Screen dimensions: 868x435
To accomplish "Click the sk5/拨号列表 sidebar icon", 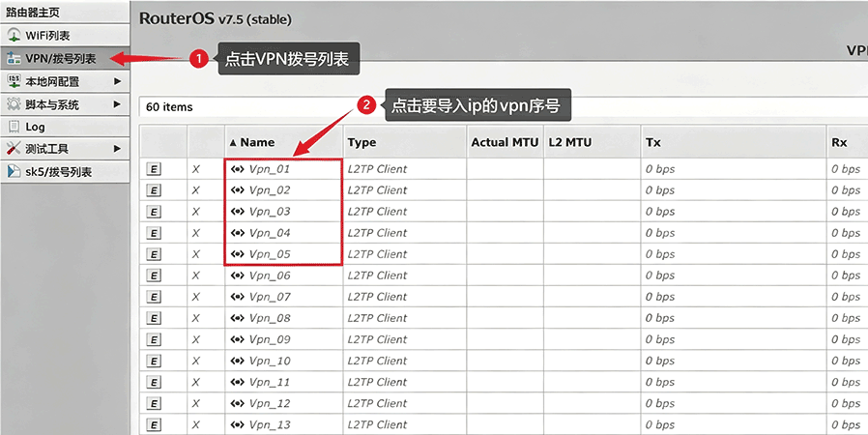I will click(x=14, y=171).
